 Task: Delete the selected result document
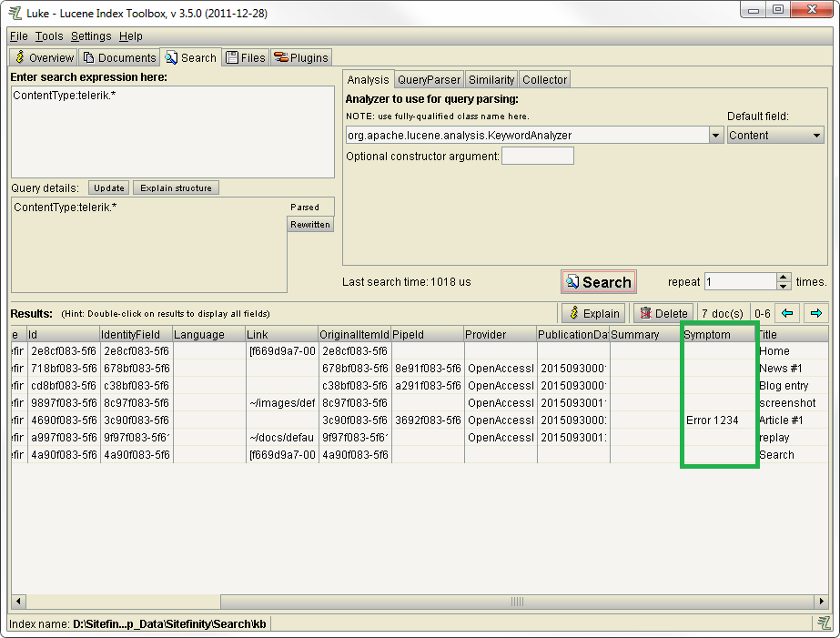pos(663,313)
